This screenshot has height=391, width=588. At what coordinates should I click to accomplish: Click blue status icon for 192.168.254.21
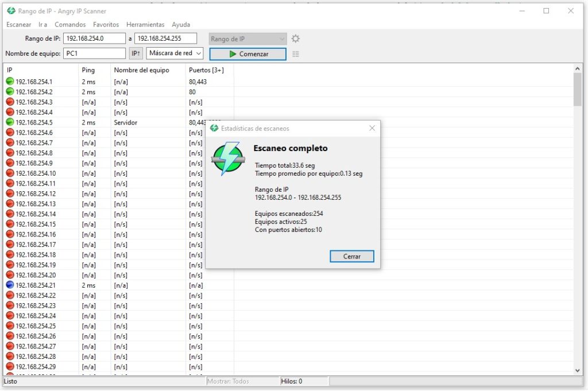click(10, 285)
